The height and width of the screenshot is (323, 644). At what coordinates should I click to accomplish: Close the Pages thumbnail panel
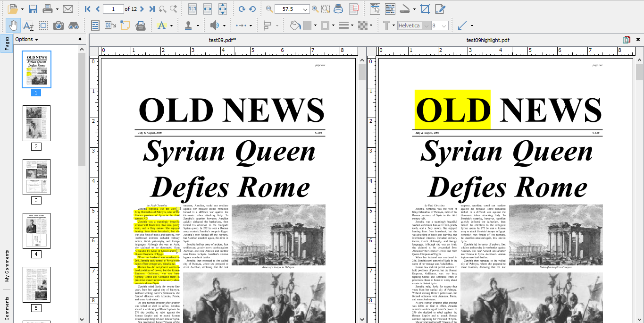pyautogui.click(x=80, y=39)
